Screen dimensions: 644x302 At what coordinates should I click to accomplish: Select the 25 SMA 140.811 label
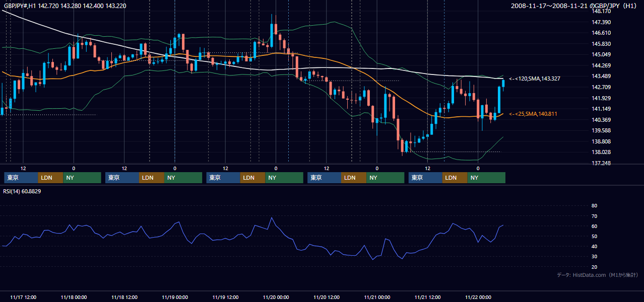tap(533, 114)
